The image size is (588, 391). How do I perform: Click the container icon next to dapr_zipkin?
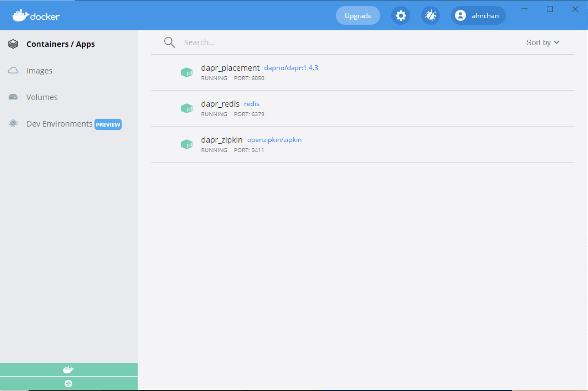187,144
